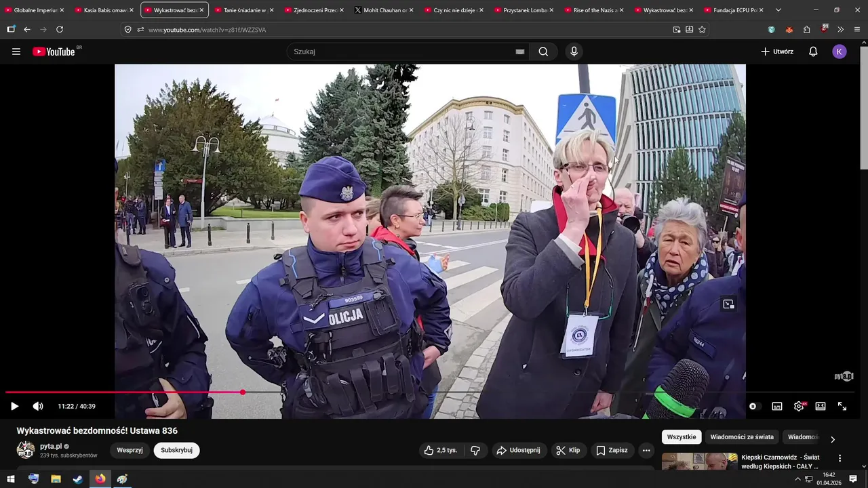
Task: Click the install/save page icon in the address bar
Action: pos(689,30)
